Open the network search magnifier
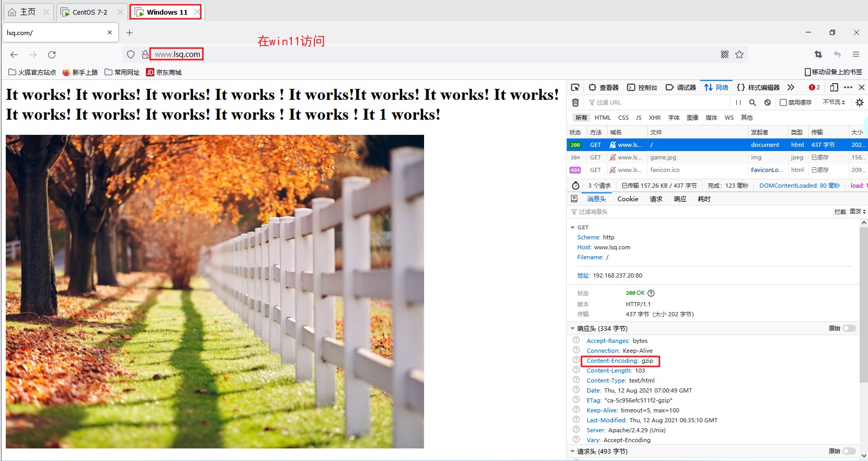Screen dimensions: 868x461 tap(752, 102)
